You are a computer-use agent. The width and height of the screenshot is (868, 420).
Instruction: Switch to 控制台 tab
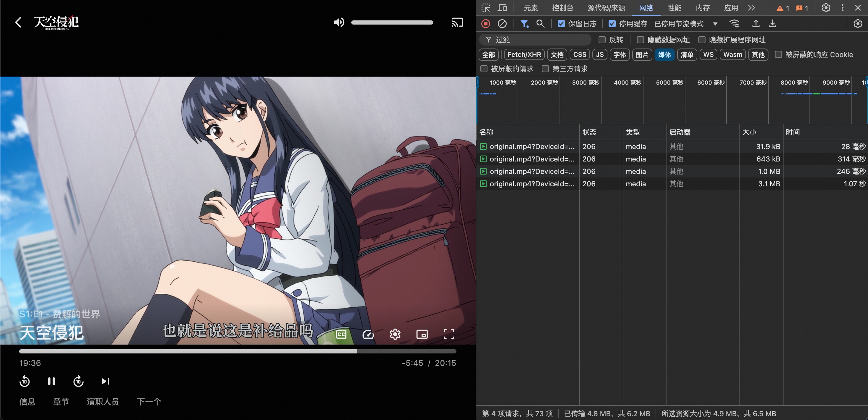coord(563,8)
